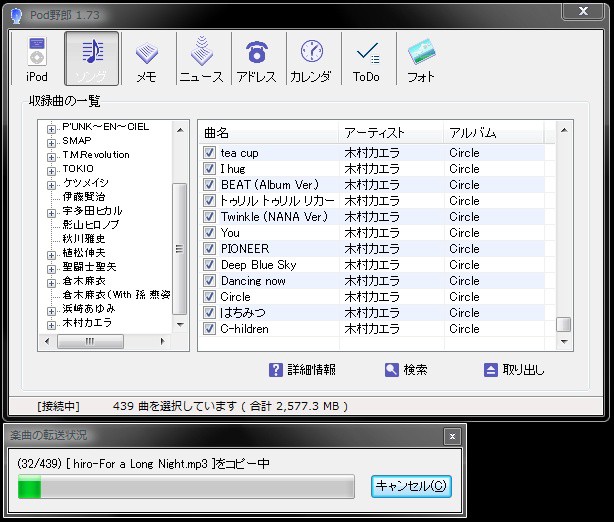Select 影山ヒロノブ in the artist tree
The width and height of the screenshot is (614, 522).
[x=91, y=225]
